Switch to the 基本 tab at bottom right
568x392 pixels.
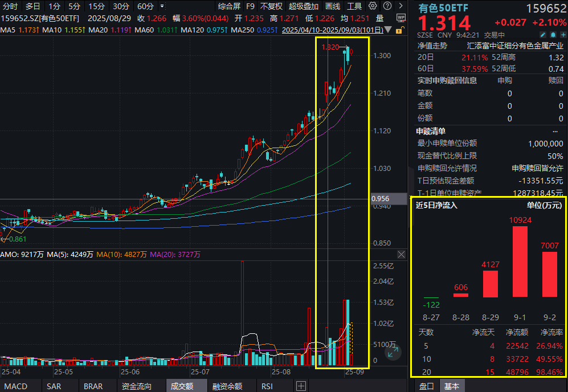452,386
